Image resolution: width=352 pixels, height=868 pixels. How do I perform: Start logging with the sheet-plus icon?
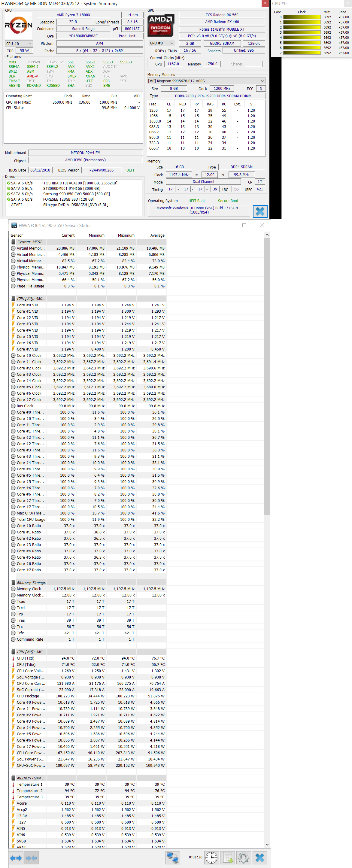[228, 857]
